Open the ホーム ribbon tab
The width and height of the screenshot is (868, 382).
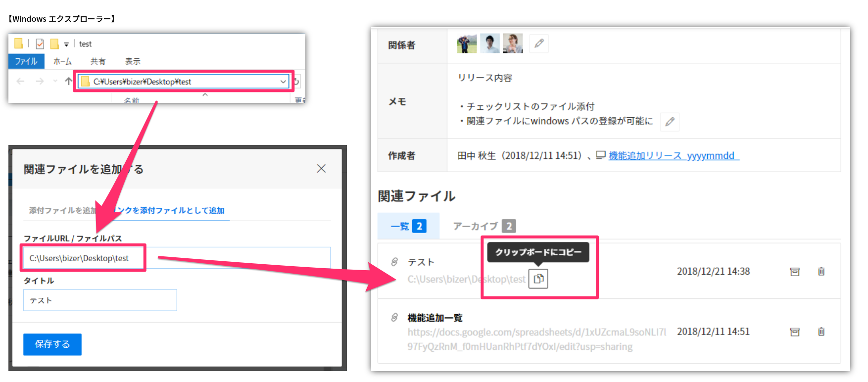pyautogui.click(x=62, y=61)
